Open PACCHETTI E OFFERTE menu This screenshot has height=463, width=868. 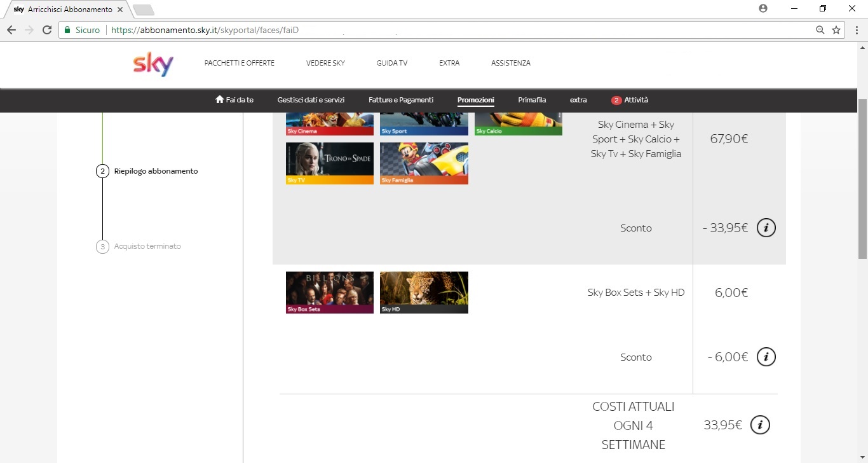240,63
